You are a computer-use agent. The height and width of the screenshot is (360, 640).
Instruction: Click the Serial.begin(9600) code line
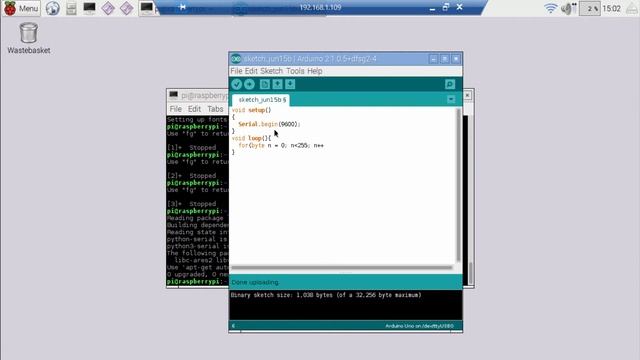(269, 124)
